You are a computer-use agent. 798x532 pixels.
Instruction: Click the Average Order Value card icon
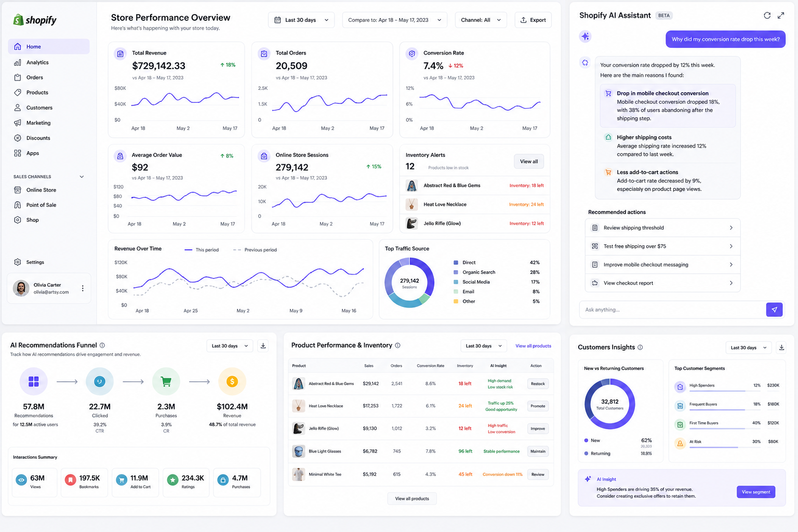click(x=121, y=156)
